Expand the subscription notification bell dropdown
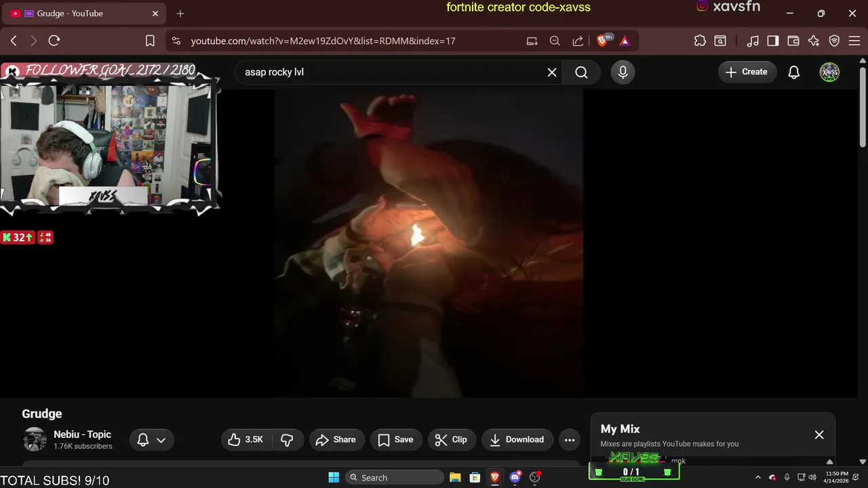The image size is (868, 488). 151,440
